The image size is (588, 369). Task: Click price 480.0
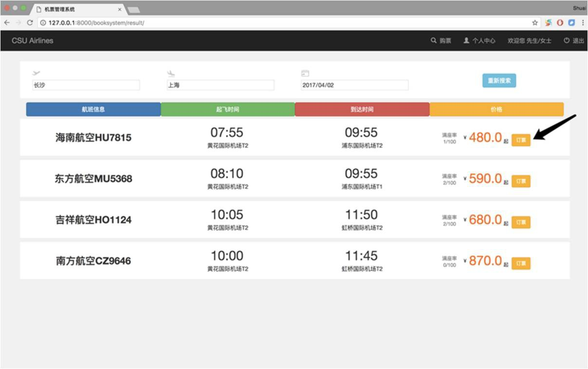[485, 138]
